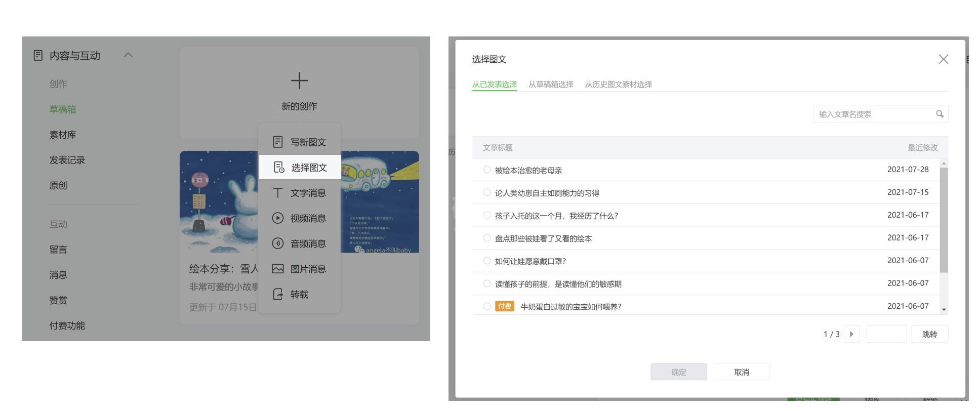Click the 视频消息 play icon
The image size is (980, 411).
277,218
